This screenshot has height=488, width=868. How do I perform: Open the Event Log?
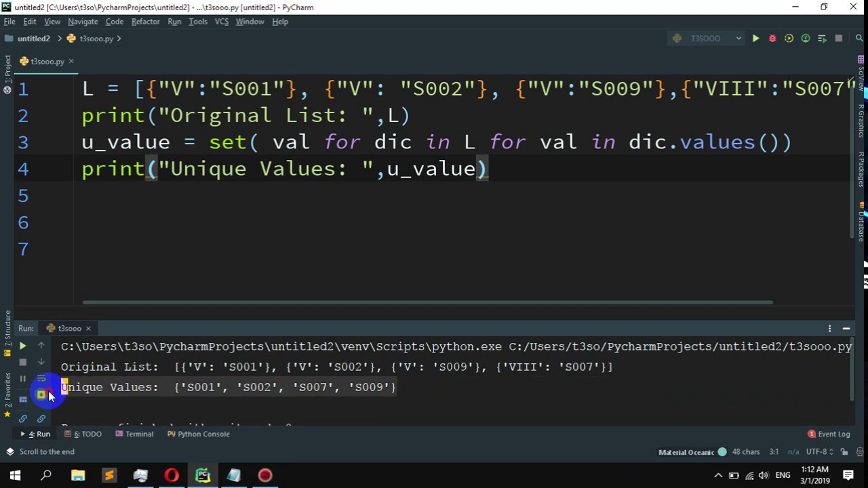click(829, 434)
